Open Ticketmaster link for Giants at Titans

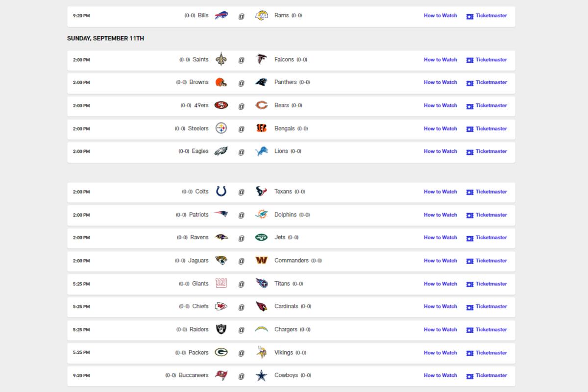click(487, 284)
